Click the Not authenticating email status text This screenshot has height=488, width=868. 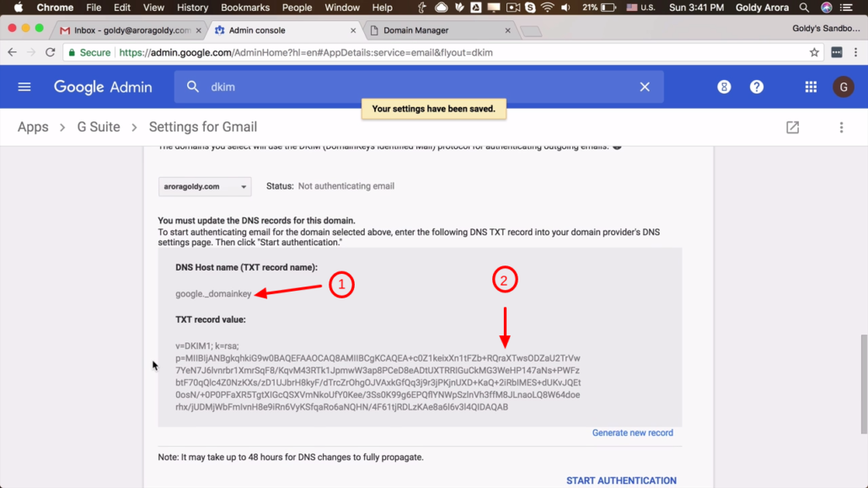pos(346,186)
